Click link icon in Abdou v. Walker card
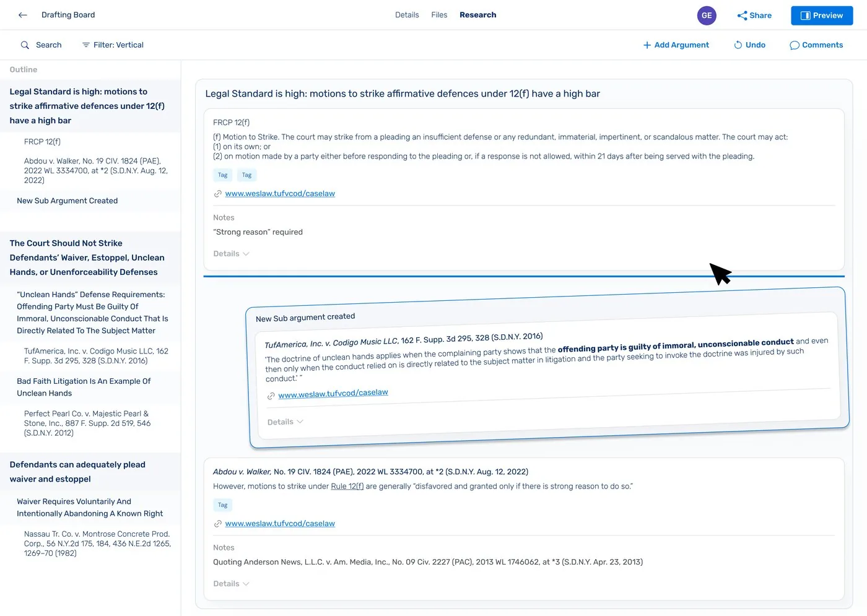Image resolution: width=867 pixels, height=616 pixels. [x=218, y=524]
